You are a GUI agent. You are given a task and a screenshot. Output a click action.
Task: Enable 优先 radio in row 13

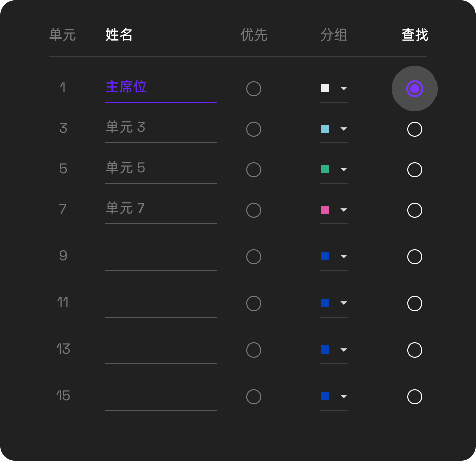254,350
